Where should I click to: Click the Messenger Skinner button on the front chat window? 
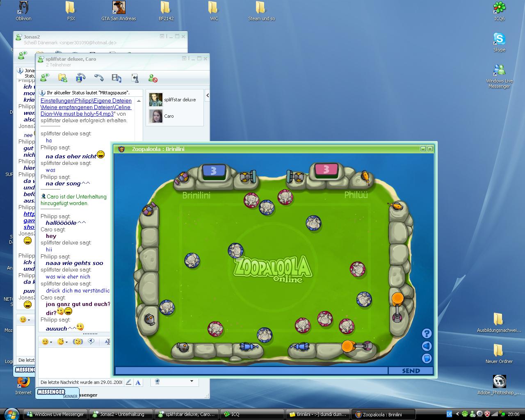[57, 393]
